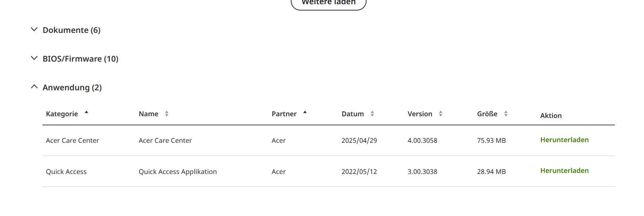Sort by Kategorie using its sort arrow

point(86,112)
